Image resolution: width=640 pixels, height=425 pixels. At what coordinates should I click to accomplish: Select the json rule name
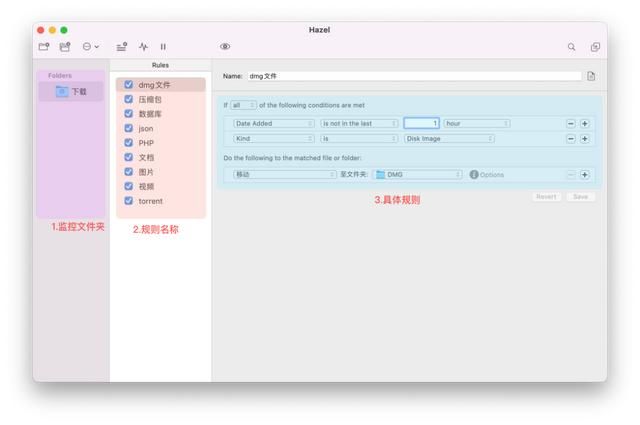click(146, 129)
